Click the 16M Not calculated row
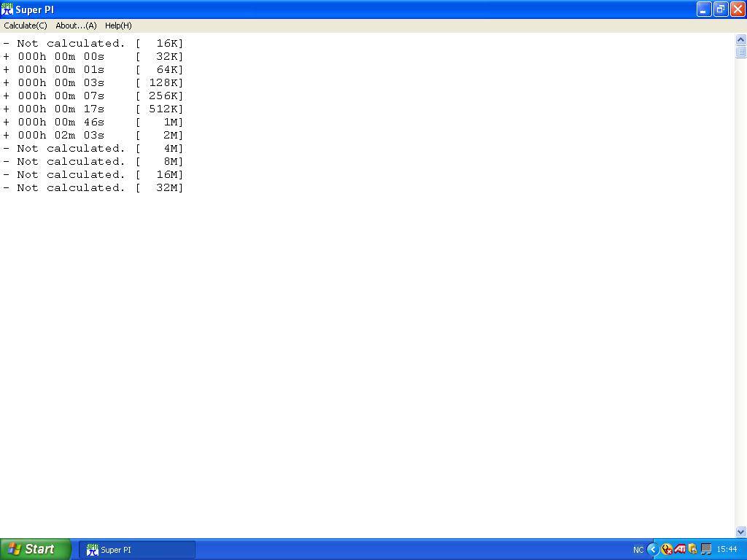This screenshot has width=747, height=560. (x=93, y=175)
